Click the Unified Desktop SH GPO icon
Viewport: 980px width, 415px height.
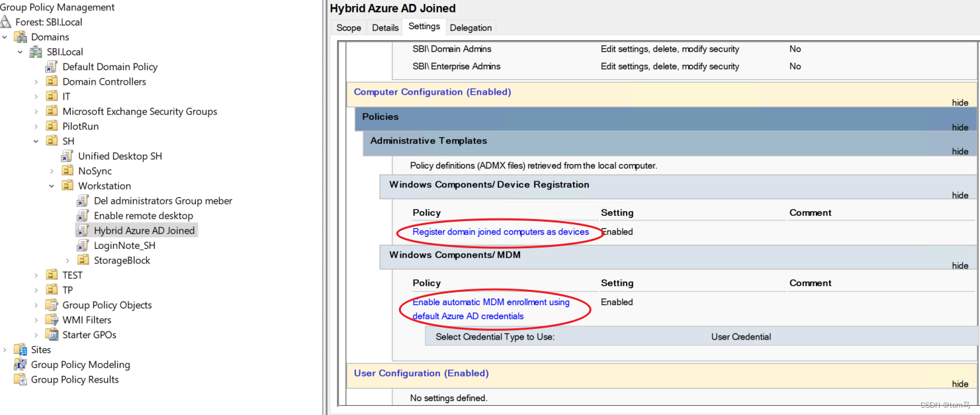click(67, 156)
